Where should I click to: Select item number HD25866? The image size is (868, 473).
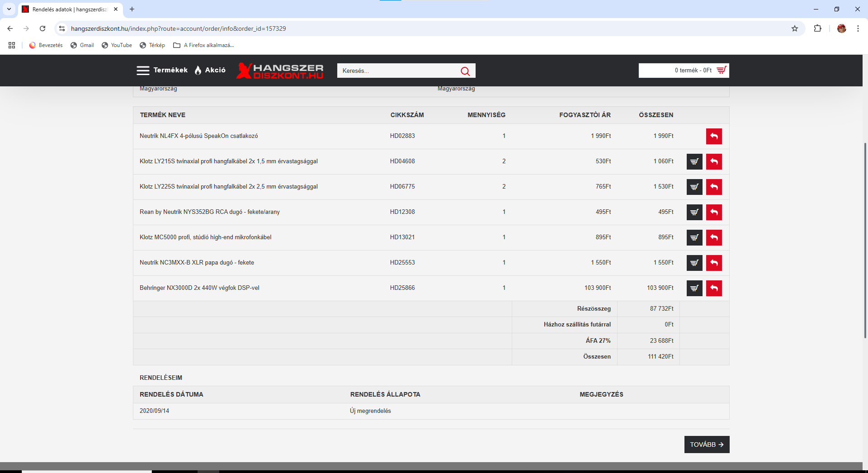coord(402,288)
